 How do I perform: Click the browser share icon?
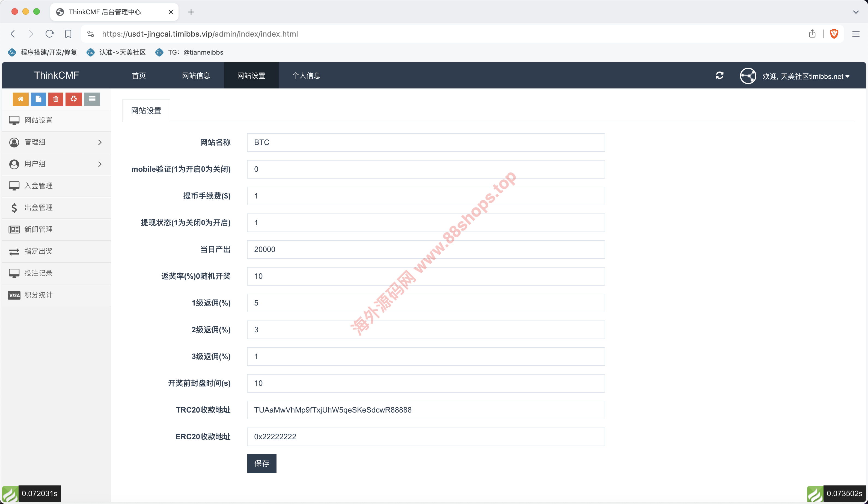[812, 34]
